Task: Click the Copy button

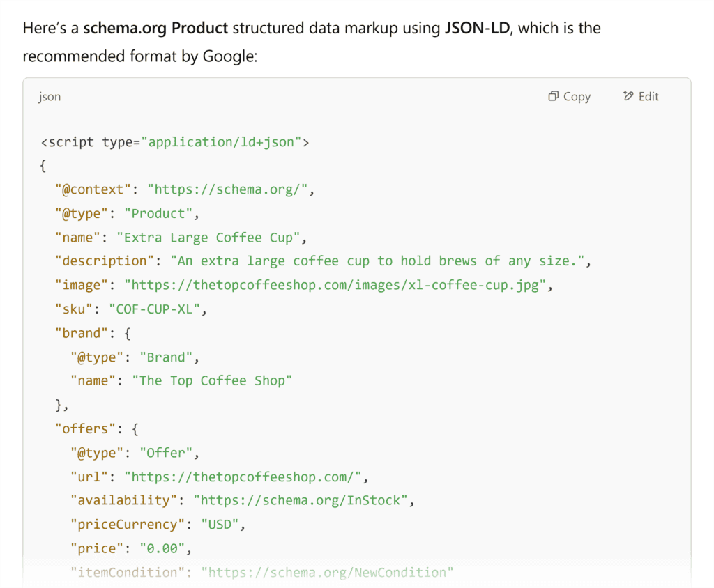Action: pos(570,96)
